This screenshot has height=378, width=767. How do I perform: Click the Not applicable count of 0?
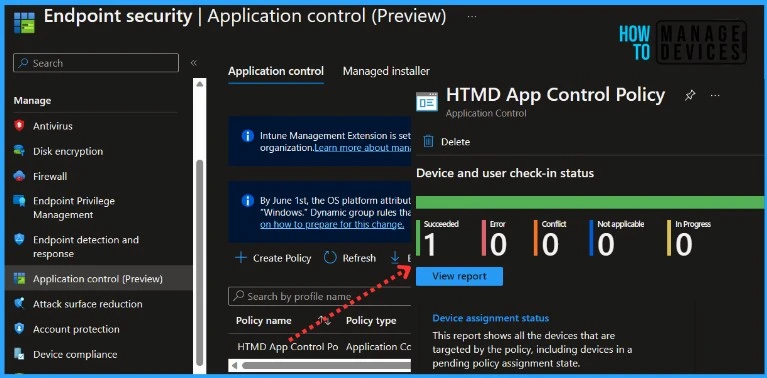point(606,244)
